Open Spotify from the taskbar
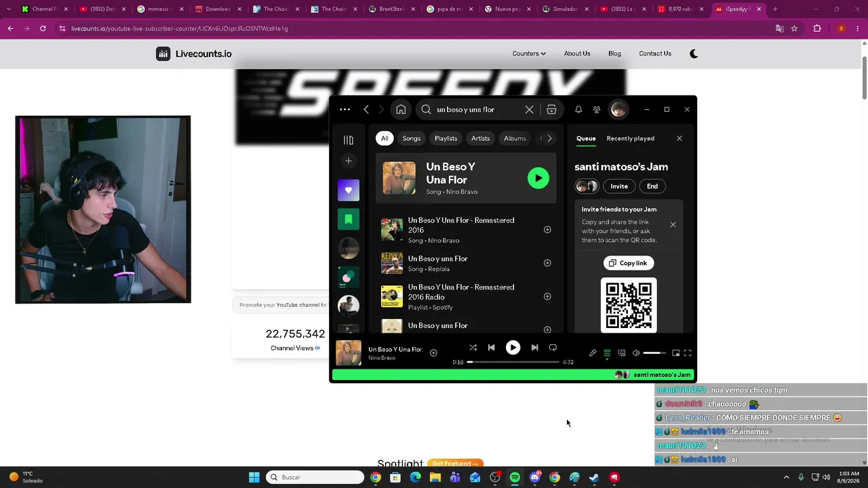The width and height of the screenshot is (868, 488). (515, 477)
